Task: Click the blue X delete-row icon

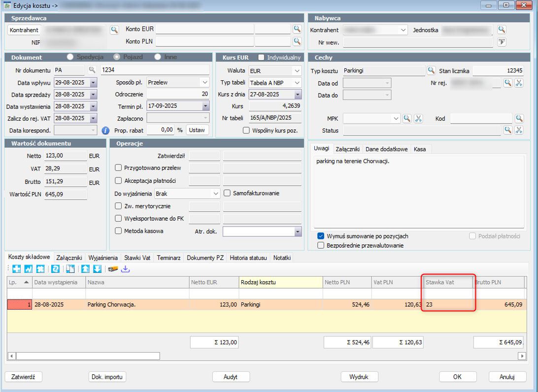Action: (x=40, y=269)
